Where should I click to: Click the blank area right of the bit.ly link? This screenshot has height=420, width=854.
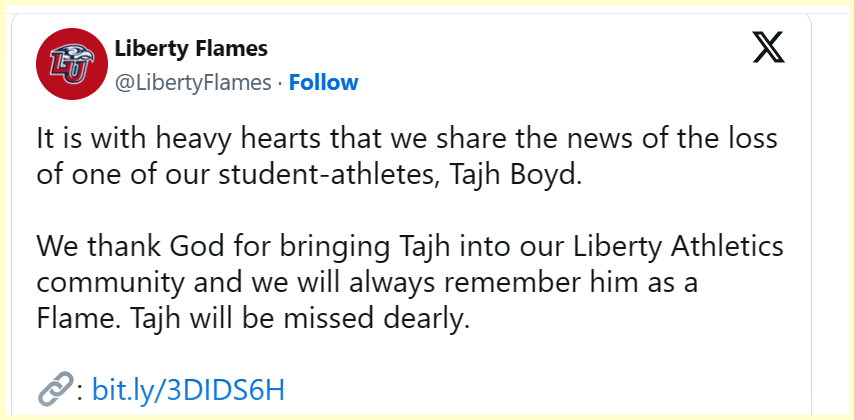point(550,389)
